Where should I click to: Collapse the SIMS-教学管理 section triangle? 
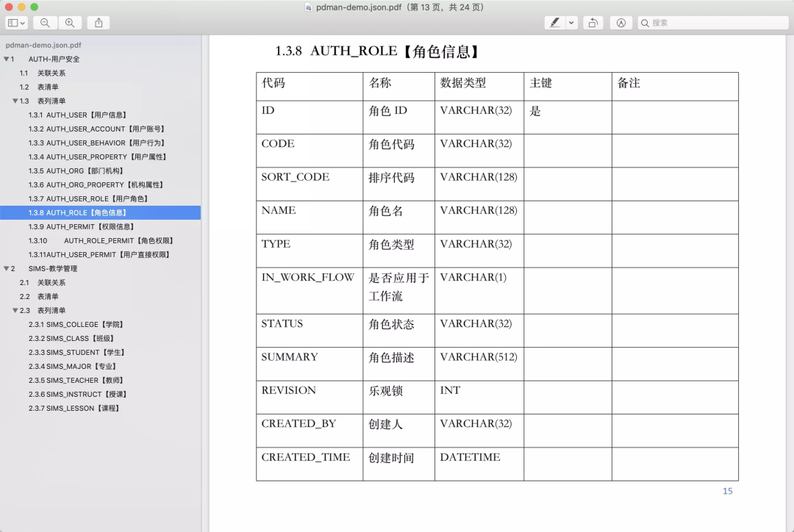(7, 268)
